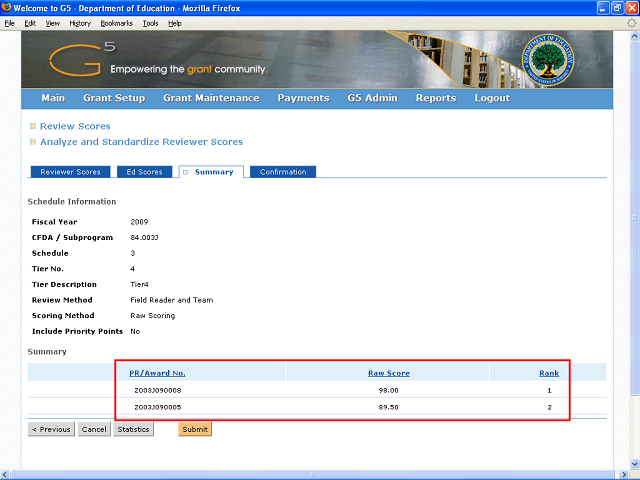This screenshot has height=480, width=640.
Task: Sort by the PR/Award No. column header
Action: [157, 373]
